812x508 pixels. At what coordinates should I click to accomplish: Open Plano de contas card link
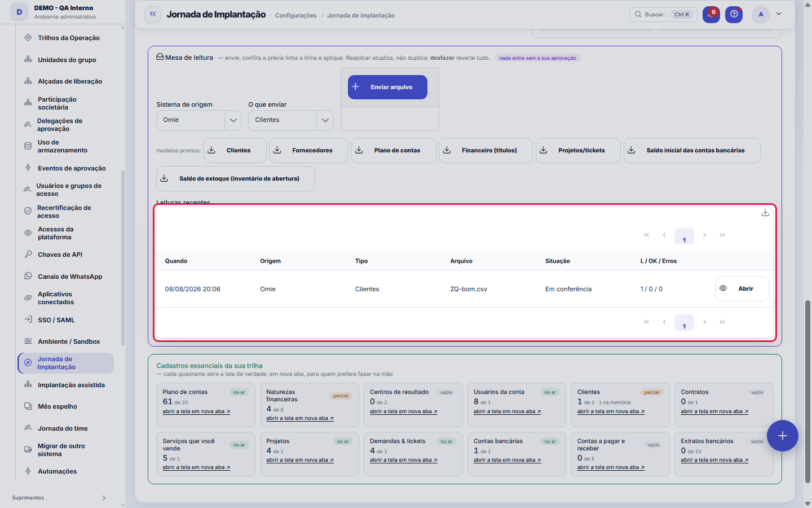pyautogui.click(x=196, y=412)
